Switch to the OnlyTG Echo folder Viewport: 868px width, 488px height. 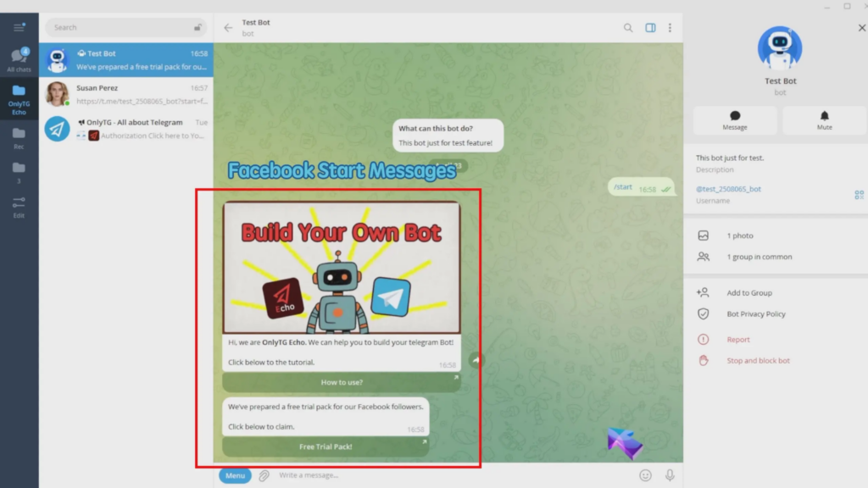pos(18,97)
